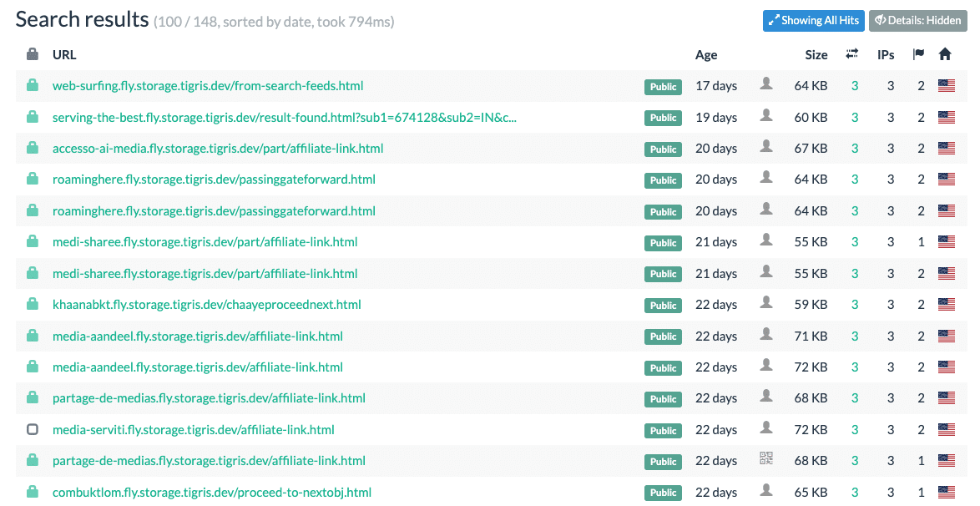The image size is (980, 506).
Task: Click the green lock icon beside accesso-ai-media URL
Action: click(33, 148)
